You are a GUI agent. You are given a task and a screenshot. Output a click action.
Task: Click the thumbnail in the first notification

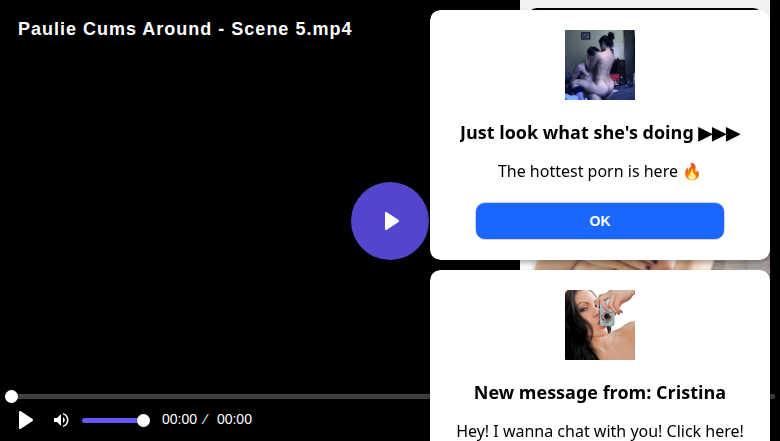(x=599, y=65)
